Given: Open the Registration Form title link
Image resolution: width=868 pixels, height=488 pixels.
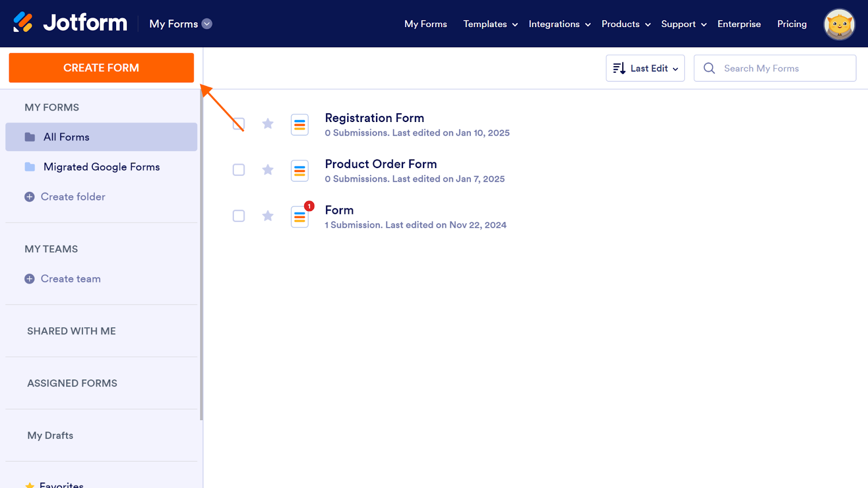Looking at the screenshot, I should pos(374,118).
